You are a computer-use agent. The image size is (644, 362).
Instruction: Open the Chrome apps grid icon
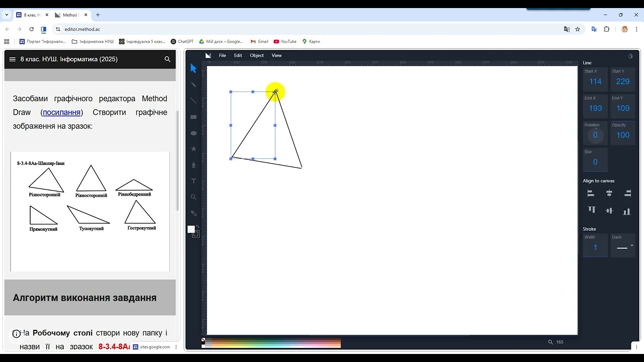tap(7, 42)
